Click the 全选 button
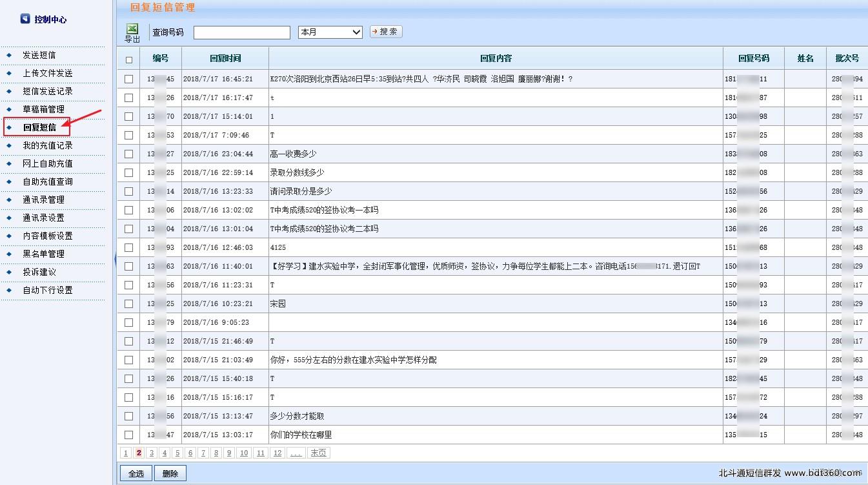The image size is (868, 485). [136, 473]
